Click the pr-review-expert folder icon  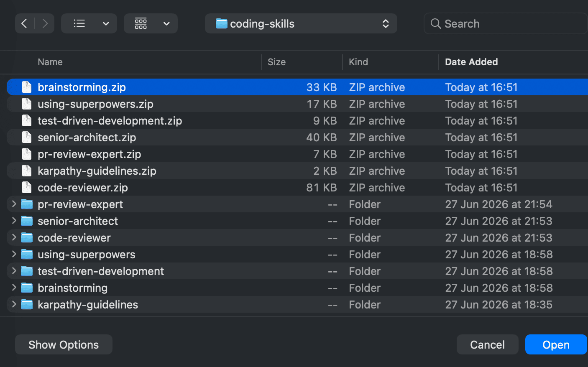(x=27, y=204)
